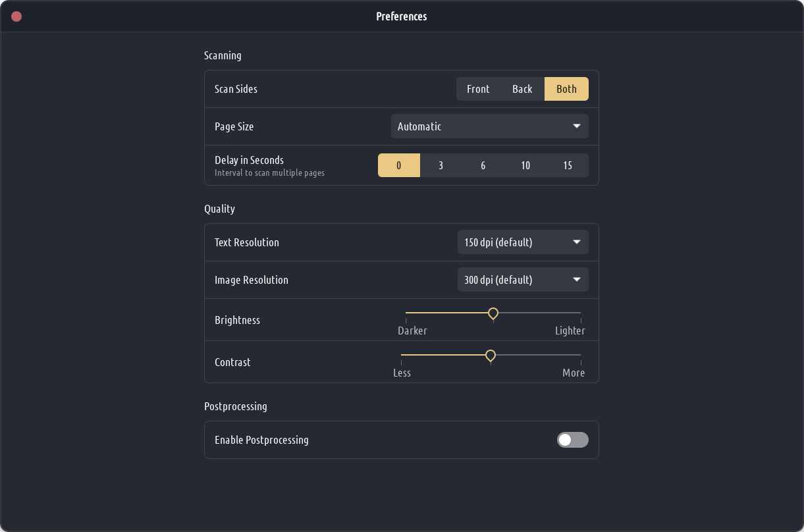Click the Lighter end of Brightness slider
The width and height of the screenshot is (804, 532).
[x=580, y=313]
